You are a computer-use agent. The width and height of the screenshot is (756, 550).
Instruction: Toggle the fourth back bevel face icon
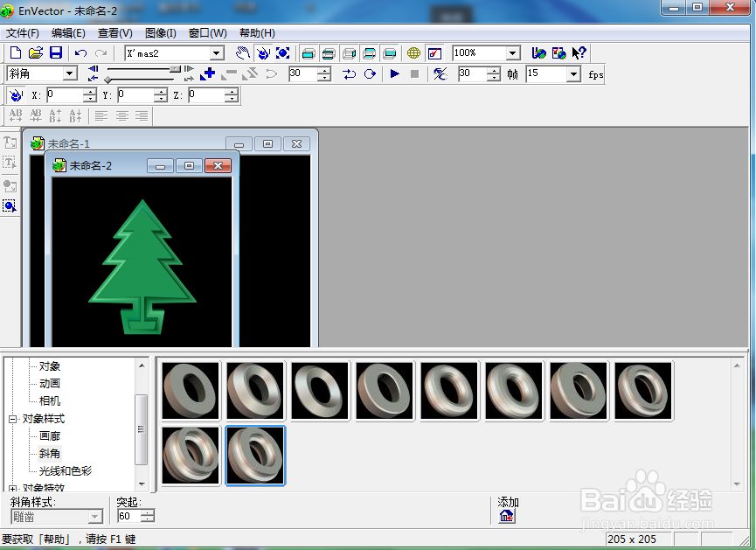coord(370,53)
